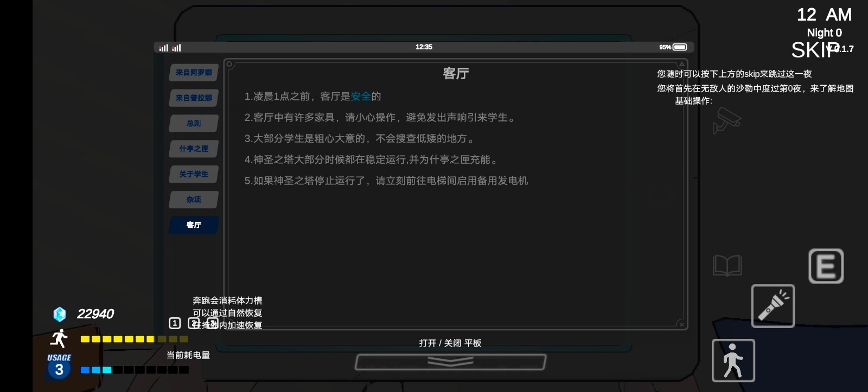Image resolution: width=868 pixels, height=392 pixels.
Task: Tap the security camera icon
Action: tap(726, 120)
